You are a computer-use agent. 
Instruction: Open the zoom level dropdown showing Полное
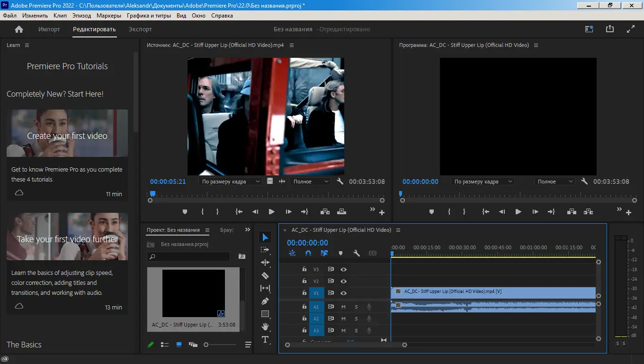click(x=310, y=181)
